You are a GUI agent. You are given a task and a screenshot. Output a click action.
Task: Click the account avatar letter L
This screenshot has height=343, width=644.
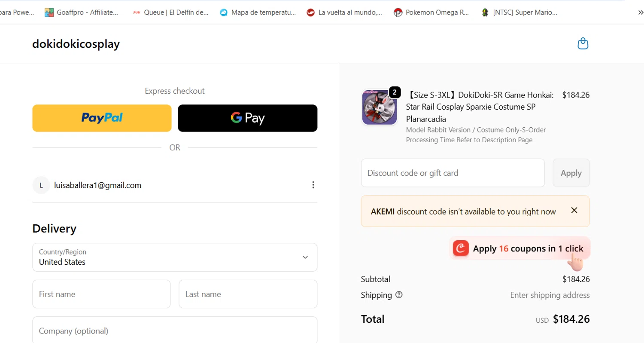point(41,185)
